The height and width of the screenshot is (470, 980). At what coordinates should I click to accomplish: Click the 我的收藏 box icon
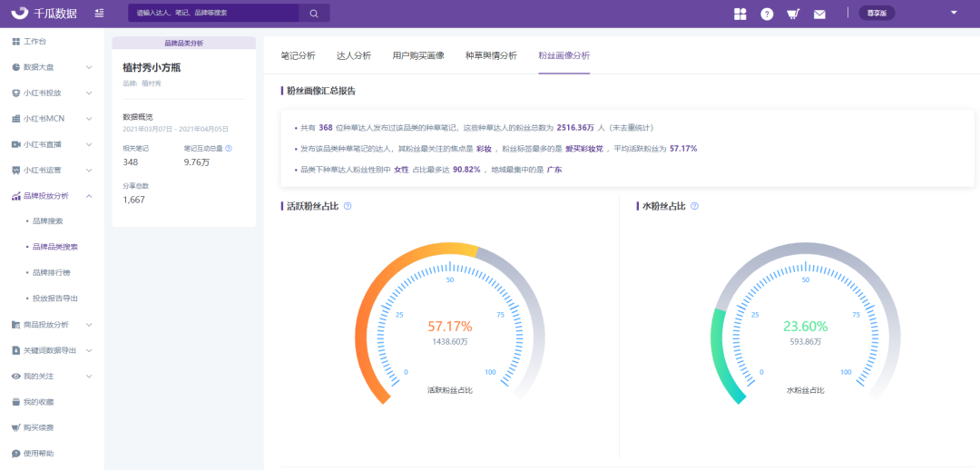pos(16,402)
